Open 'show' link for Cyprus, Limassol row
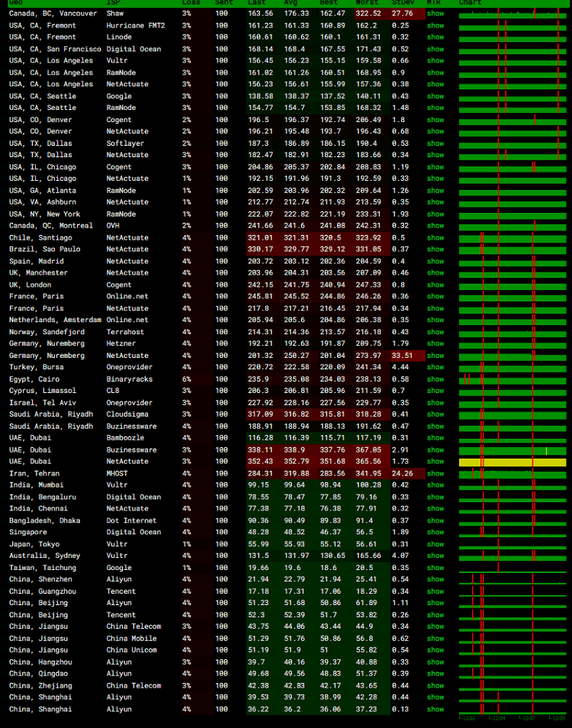This screenshot has width=572, height=728. pyautogui.click(x=435, y=391)
